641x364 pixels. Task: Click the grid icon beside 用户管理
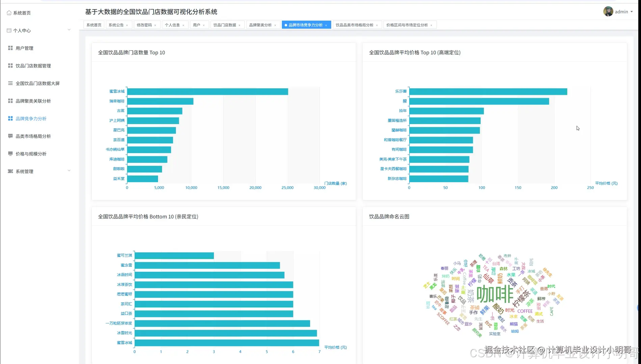point(10,48)
